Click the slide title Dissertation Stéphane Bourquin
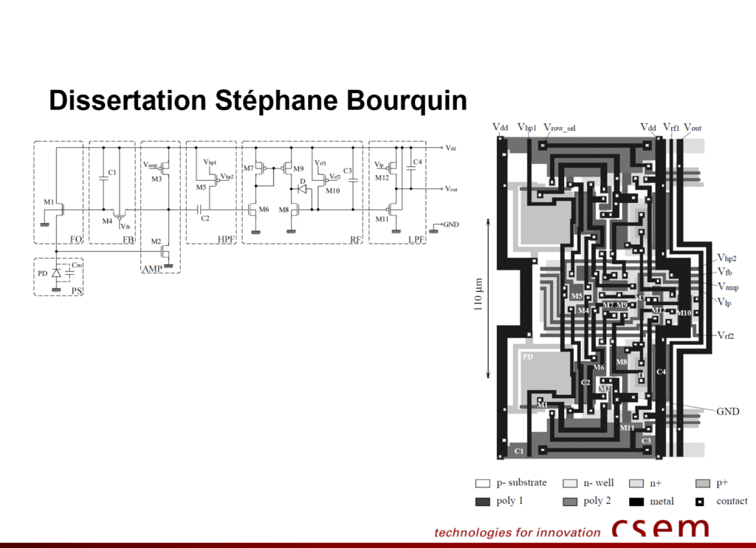 click(258, 101)
